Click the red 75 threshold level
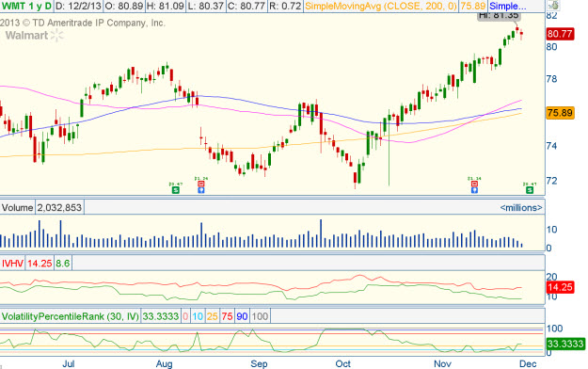This screenshot has width=588, height=369. coord(227,316)
